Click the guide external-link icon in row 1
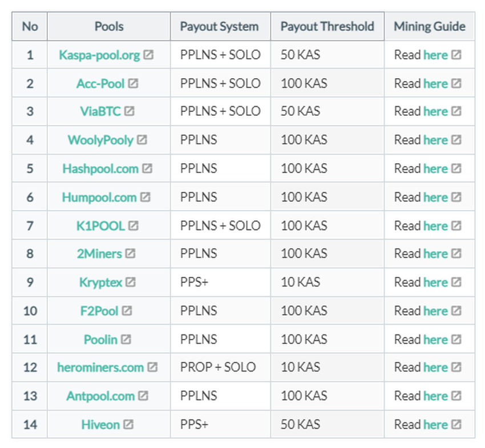The image size is (485, 448). point(456,55)
